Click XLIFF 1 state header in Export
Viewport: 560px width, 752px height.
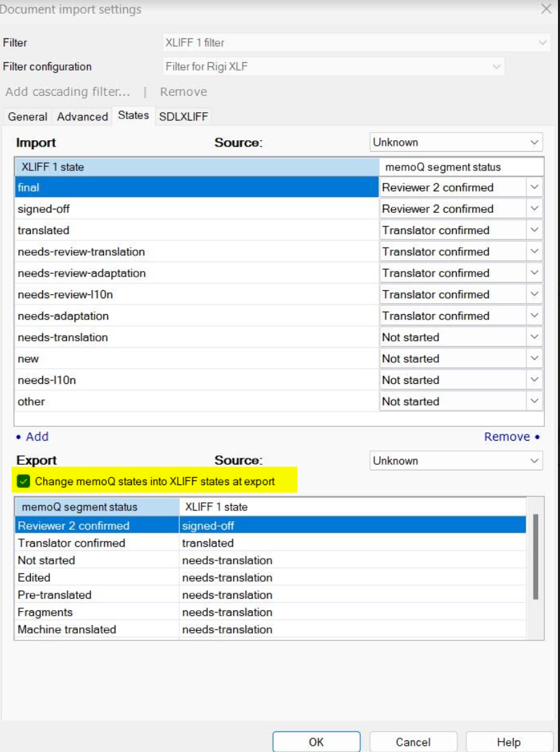pos(353,507)
